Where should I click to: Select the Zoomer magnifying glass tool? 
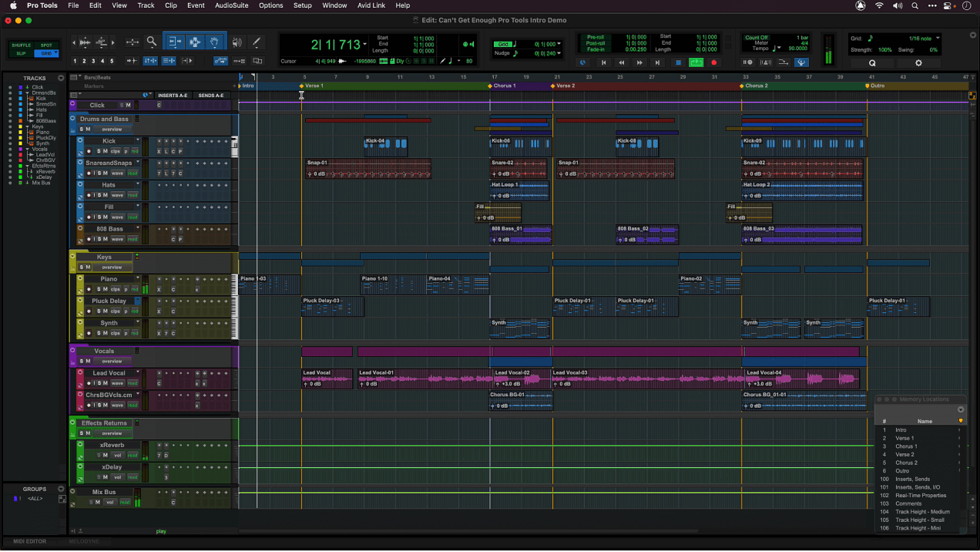[x=152, y=42]
